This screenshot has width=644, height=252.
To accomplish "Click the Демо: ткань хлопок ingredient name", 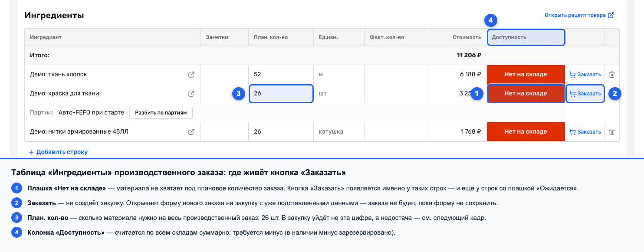I will (x=58, y=75).
